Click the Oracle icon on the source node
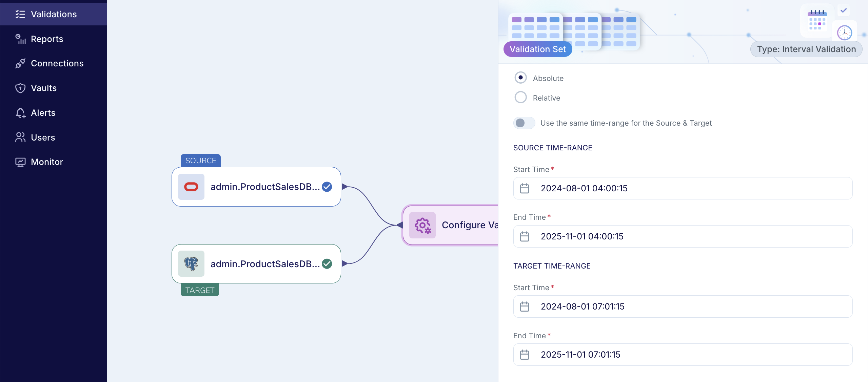 191,187
